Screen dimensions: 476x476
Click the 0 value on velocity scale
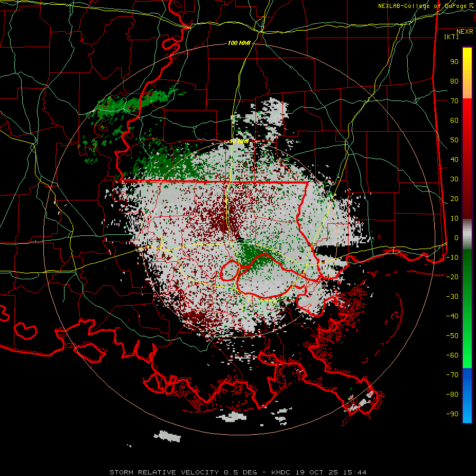coord(456,238)
